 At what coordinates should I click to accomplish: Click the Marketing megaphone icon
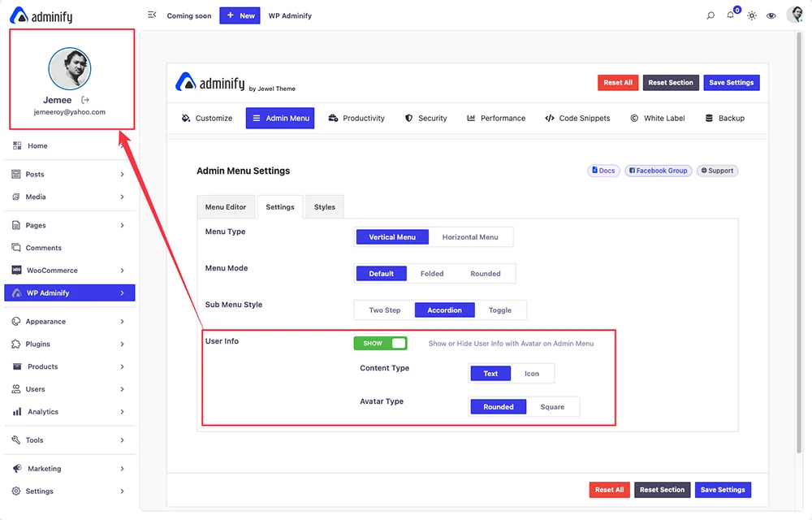click(17, 469)
